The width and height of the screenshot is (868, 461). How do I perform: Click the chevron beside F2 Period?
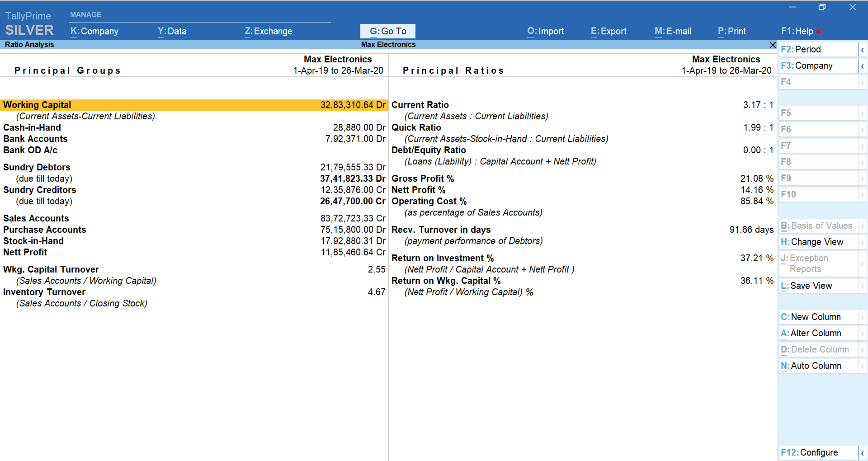(863, 50)
